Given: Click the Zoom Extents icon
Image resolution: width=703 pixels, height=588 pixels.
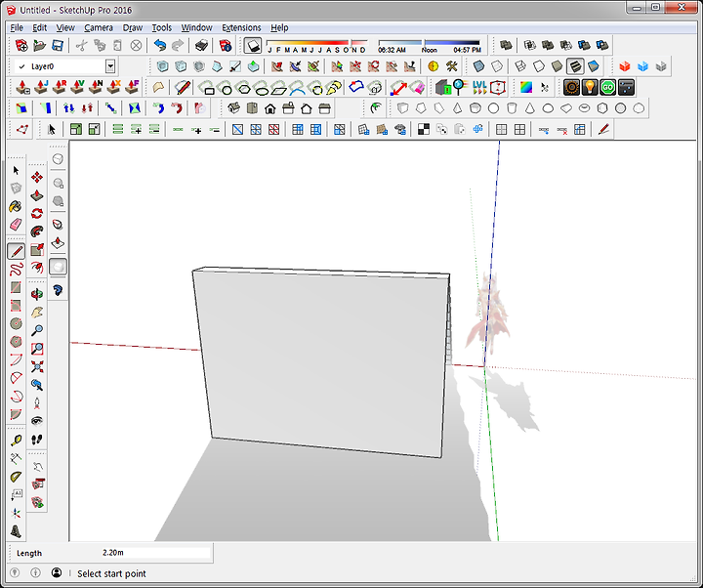Looking at the screenshot, I should click(37, 366).
